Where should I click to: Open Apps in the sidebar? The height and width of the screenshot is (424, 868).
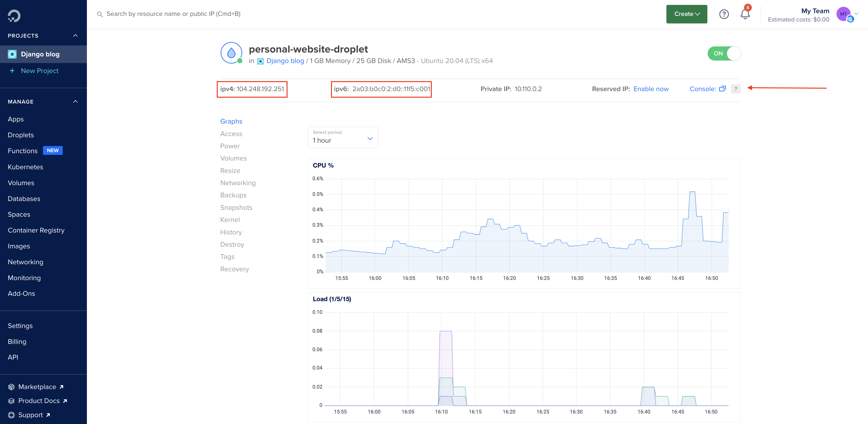pyautogui.click(x=16, y=119)
